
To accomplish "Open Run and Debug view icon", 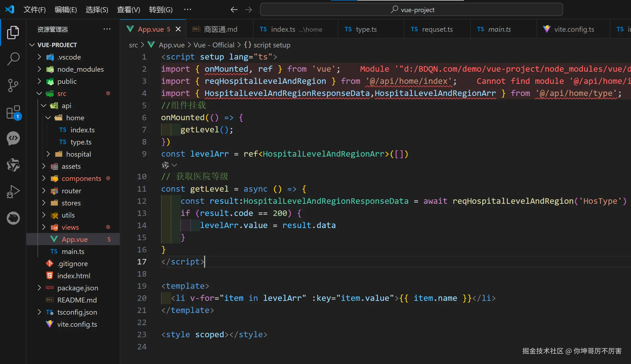I will [13, 191].
